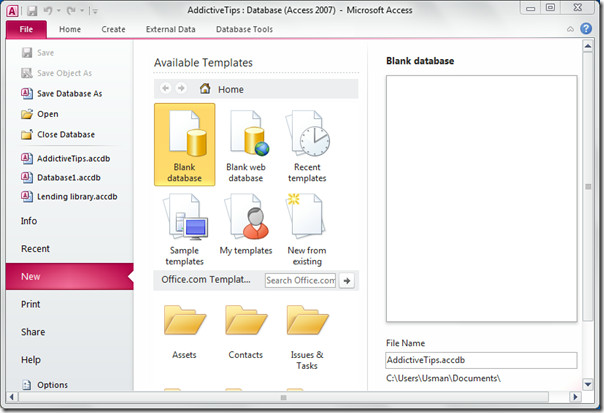Go to the Recent section

coord(35,248)
